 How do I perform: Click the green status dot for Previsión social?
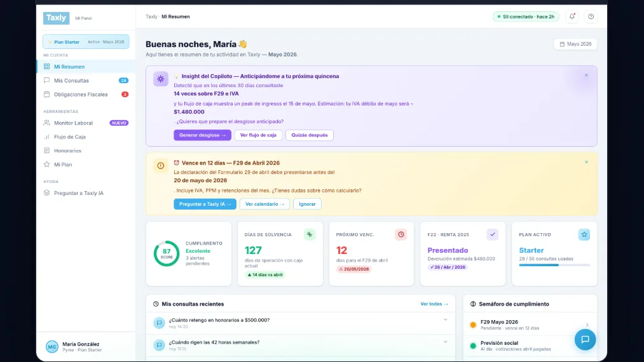473,345
